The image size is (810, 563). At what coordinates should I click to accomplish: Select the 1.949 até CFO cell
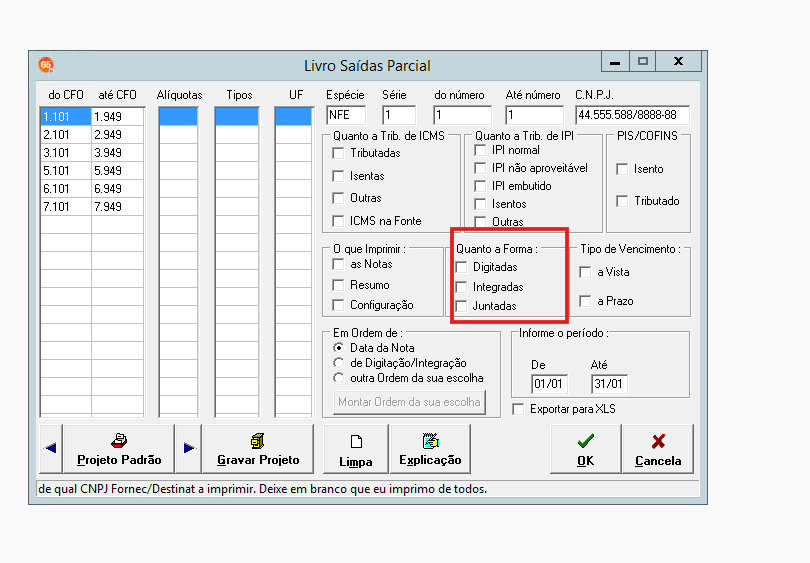point(117,117)
